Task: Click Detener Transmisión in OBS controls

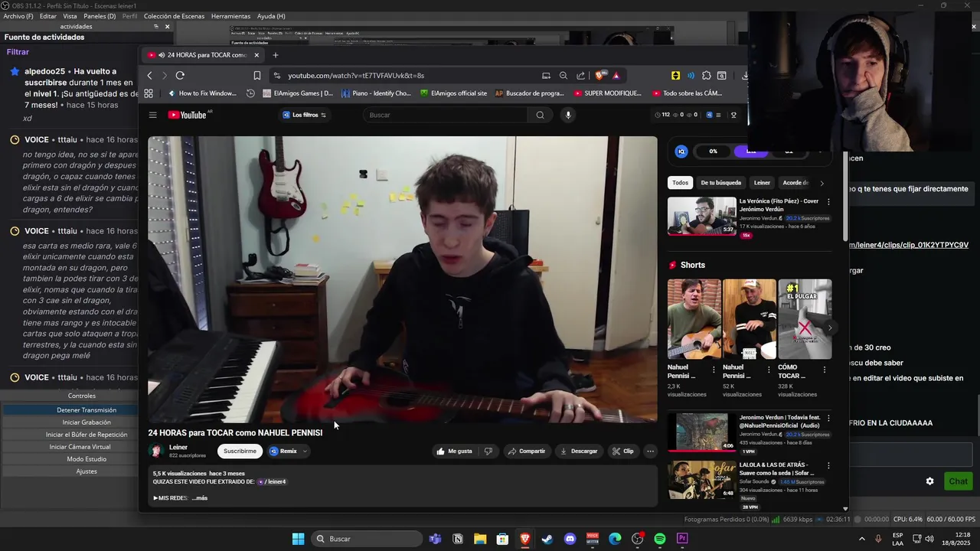Action: (x=87, y=410)
